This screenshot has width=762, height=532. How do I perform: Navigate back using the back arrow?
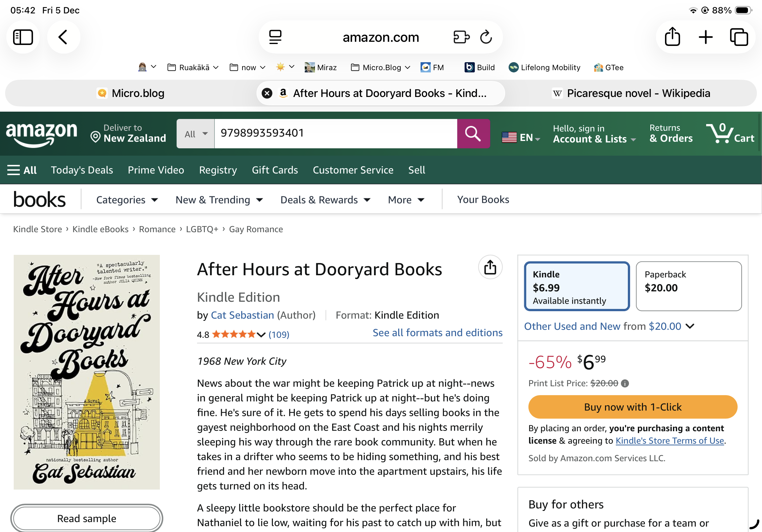[63, 37]
